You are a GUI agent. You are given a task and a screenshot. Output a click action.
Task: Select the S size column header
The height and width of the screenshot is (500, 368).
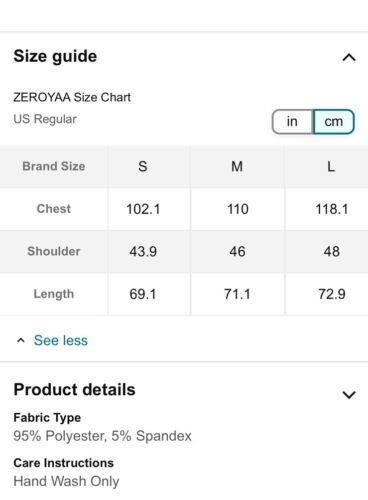(143, 166)
